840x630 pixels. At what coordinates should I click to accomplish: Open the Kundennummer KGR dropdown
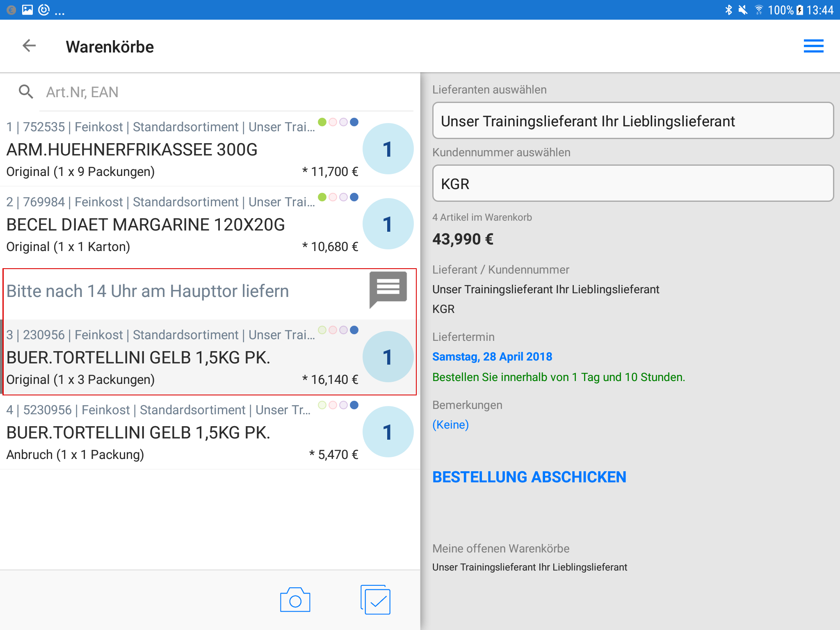(632, 184)
